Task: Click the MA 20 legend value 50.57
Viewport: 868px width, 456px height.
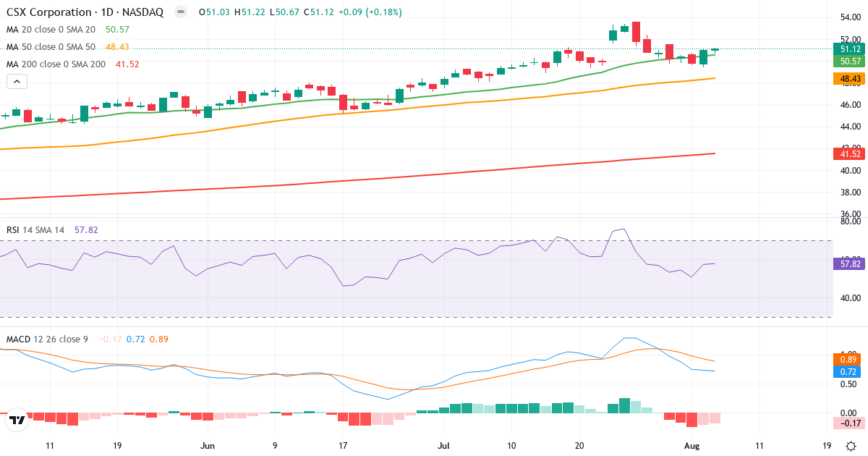Action: (117, 29)
